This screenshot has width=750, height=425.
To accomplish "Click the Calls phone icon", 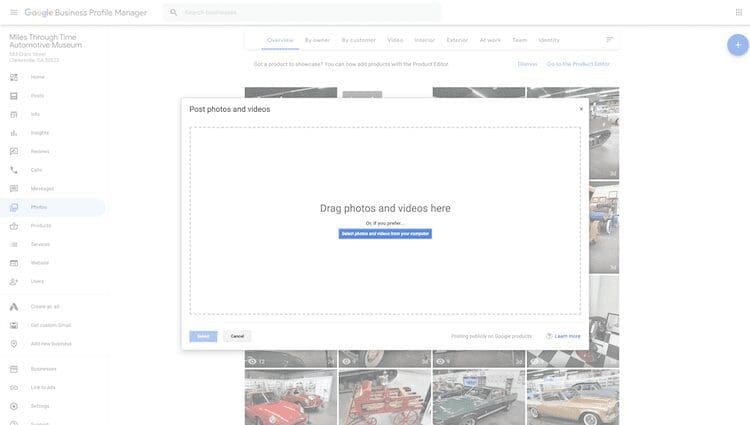I will point(14,170).
